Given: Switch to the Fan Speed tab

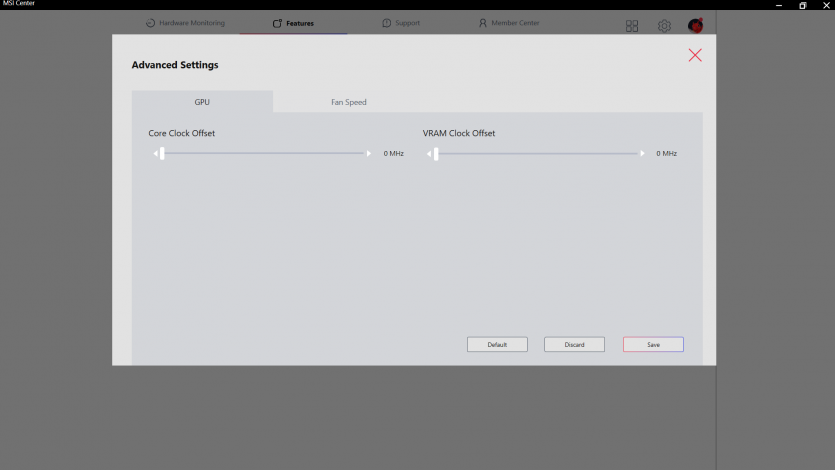Looking at the screenshot, I should 349,102.
